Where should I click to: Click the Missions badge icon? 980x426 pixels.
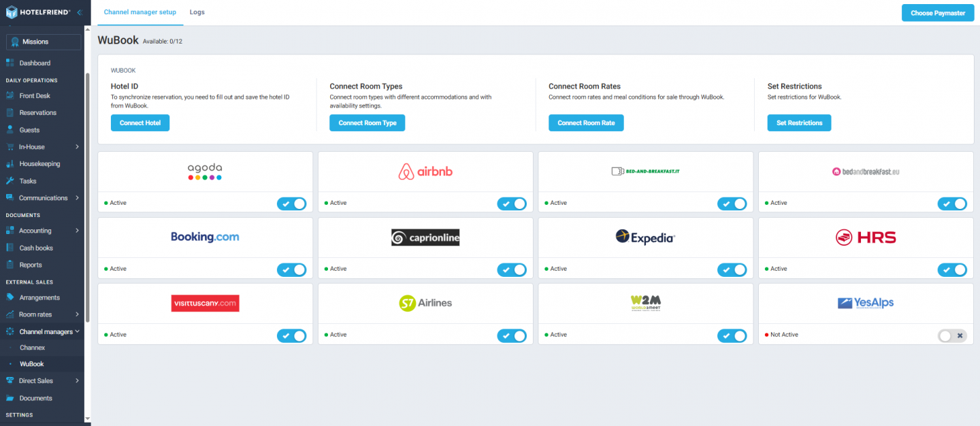click(x=15, y=42)
